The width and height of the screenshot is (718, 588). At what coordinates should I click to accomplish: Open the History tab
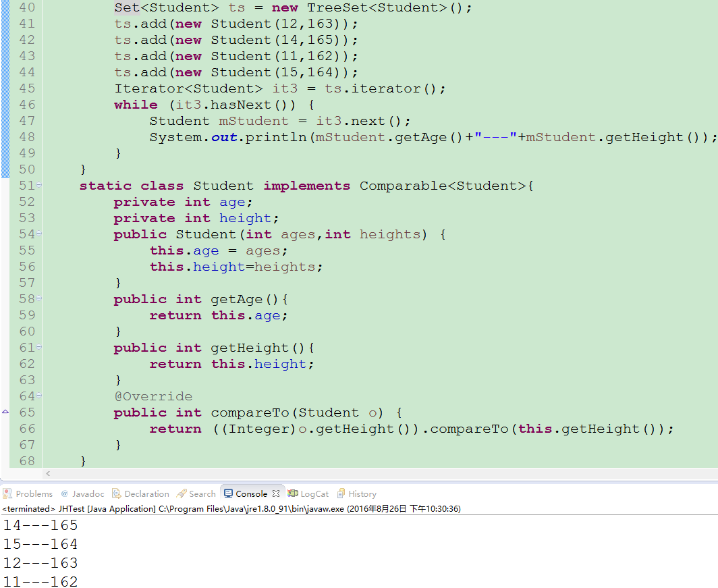[357, 493]
